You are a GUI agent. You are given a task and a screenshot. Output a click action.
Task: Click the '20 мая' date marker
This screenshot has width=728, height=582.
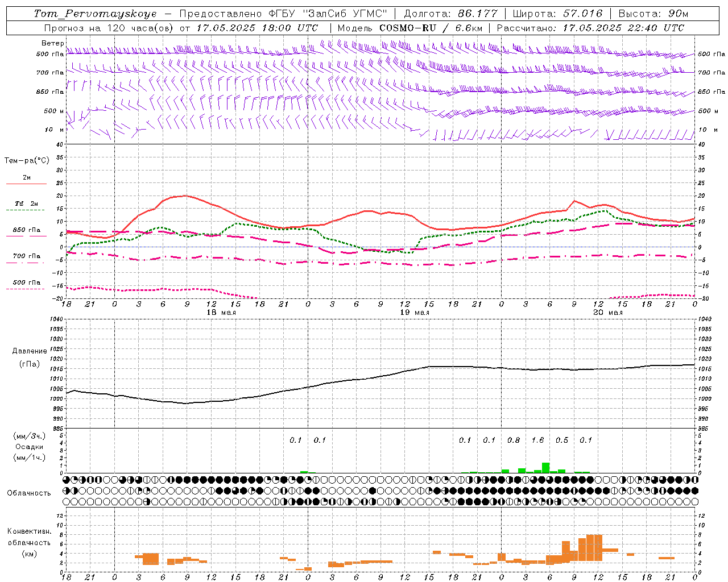click(608, 313)
